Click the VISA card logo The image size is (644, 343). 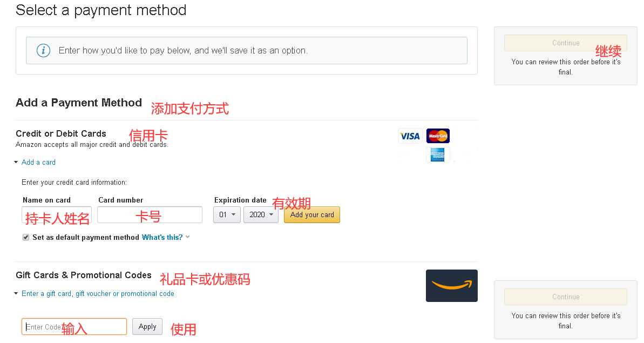click(410, 136)
